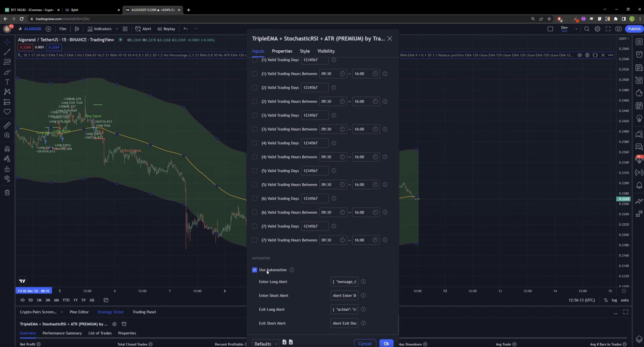Click the Enter Long Alert input field
Viewport: 644px width, 347px height.
coord(344,282)
